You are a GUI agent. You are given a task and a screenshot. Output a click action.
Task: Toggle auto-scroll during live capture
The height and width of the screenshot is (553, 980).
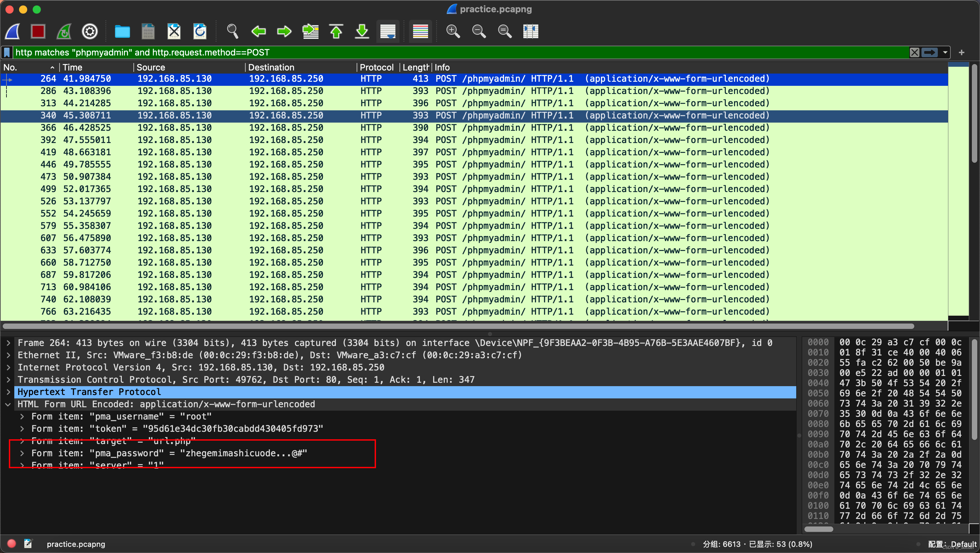(x=388, y=31)
